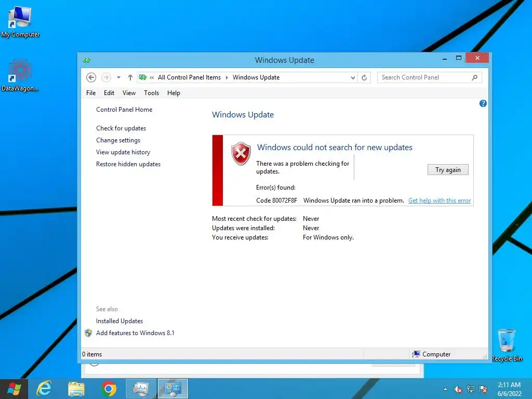Click the '0 items' status bar text
Image resolution: width=532 pixels, height=399 pixels.
click(x=92, y=354)
